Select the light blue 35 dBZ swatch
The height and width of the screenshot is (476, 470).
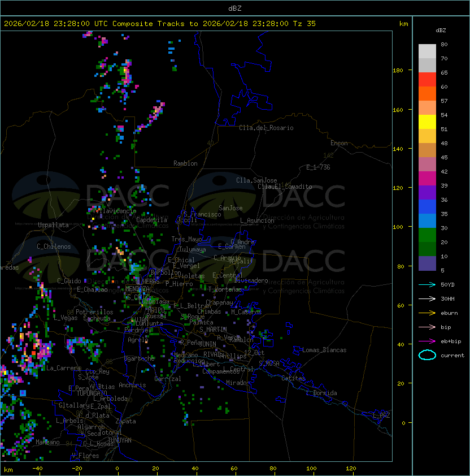(427, 221)
